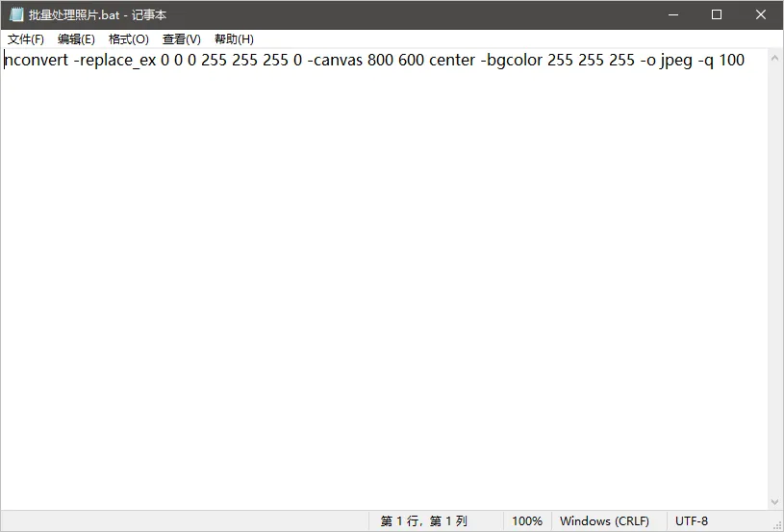This screenshot has height=532, width=784.
Task: Open the 文件(F) menu
Action: pyautogui.click(x=26, y=39)
